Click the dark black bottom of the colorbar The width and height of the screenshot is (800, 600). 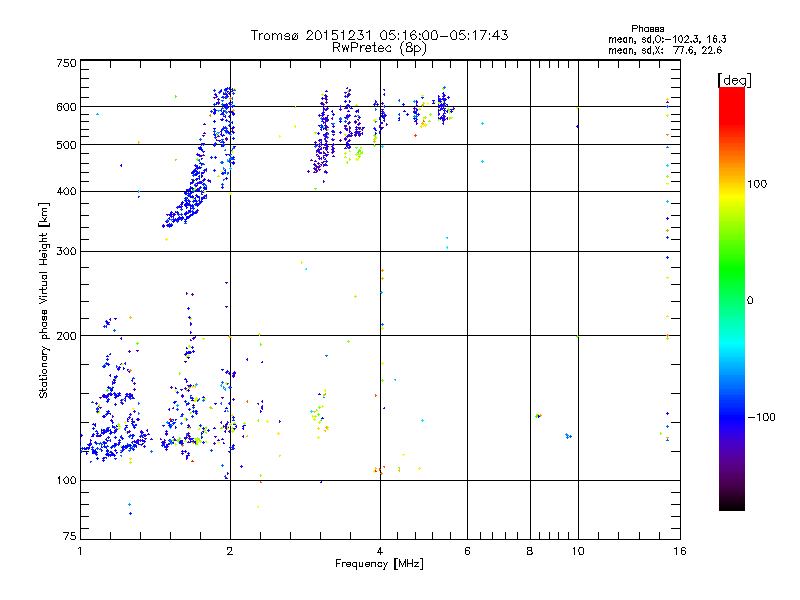tap(732, 503)
